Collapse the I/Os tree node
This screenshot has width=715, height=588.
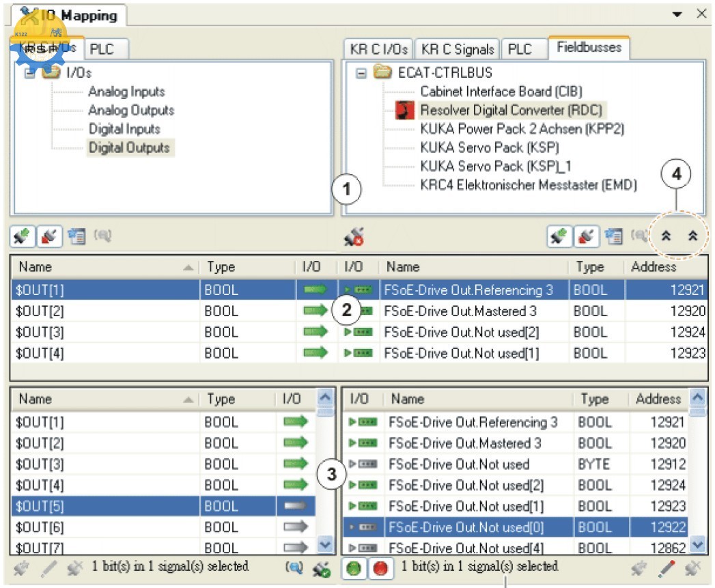(x=29, y=73)
